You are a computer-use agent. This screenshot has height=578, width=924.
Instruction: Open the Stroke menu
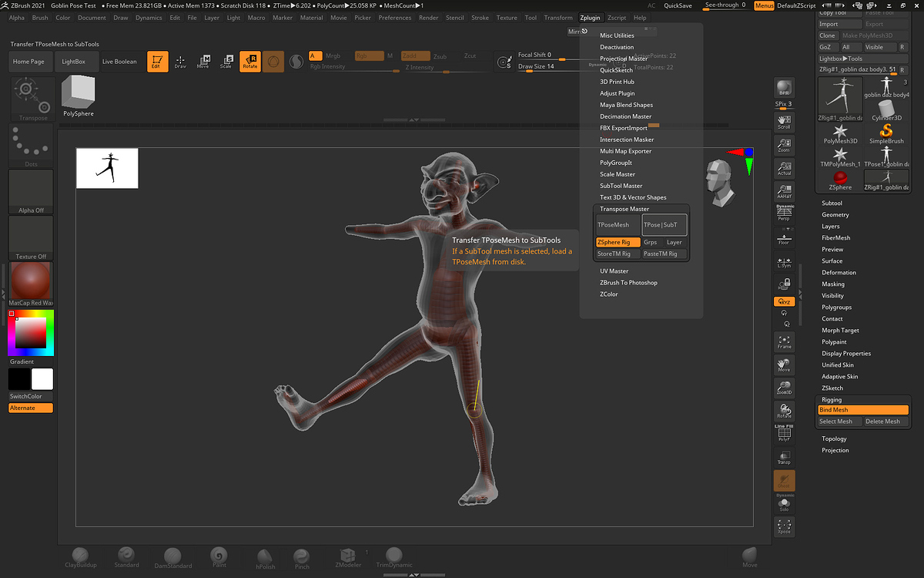click(x=480, y=18)
